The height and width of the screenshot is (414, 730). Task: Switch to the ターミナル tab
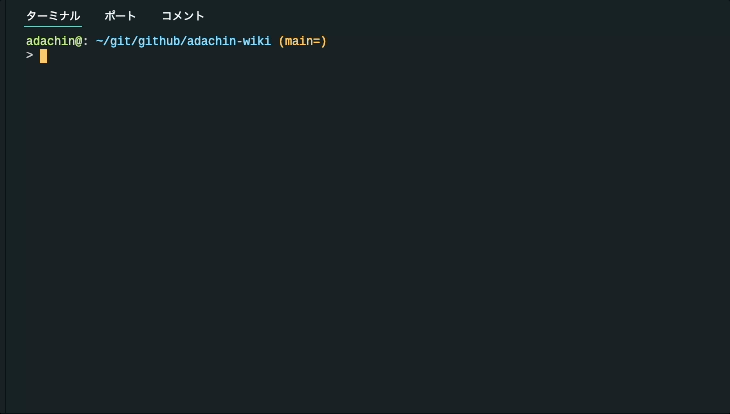pyautogui.click(x=53, y=16)
